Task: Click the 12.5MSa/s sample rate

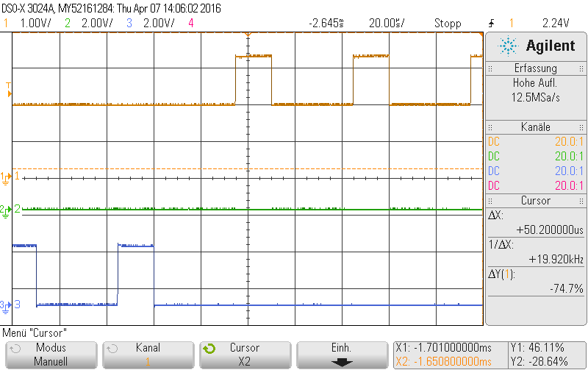Action: [536, 98]
